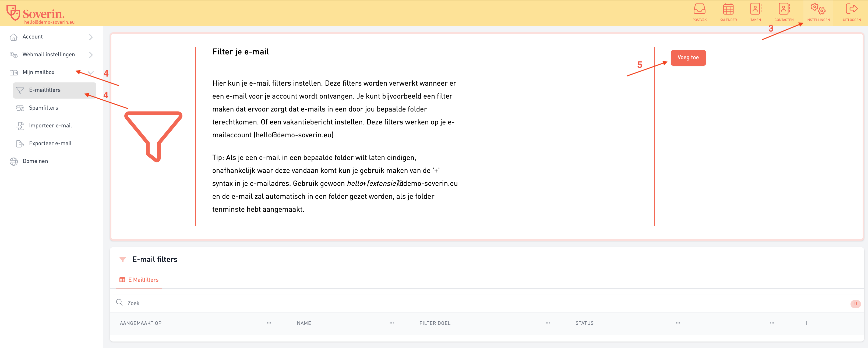
Task: Open Instellingen gears icon
Action: tap(818, 9)
